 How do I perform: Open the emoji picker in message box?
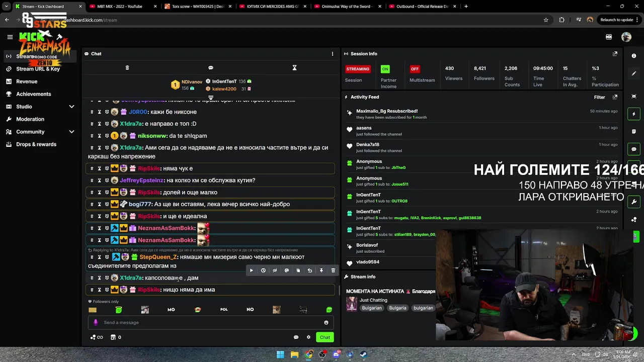[x=326, y=323]
